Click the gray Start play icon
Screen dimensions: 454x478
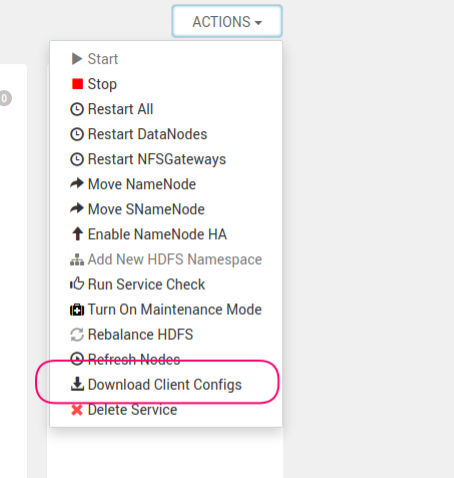(77, 59)
